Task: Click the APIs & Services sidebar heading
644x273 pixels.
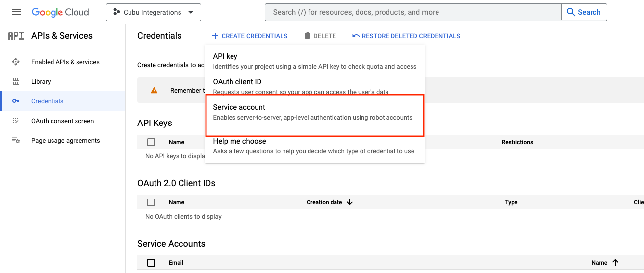Action: pos(62,36)
